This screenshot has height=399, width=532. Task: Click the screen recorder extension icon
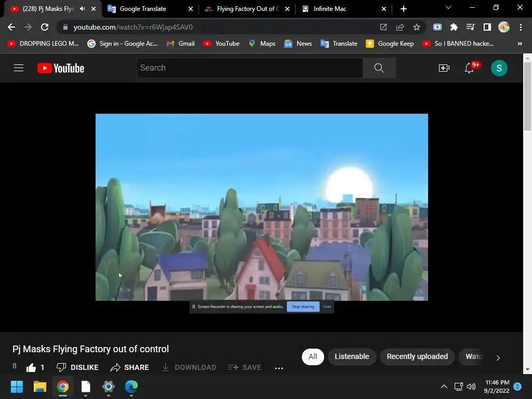(x=437, y=27)
